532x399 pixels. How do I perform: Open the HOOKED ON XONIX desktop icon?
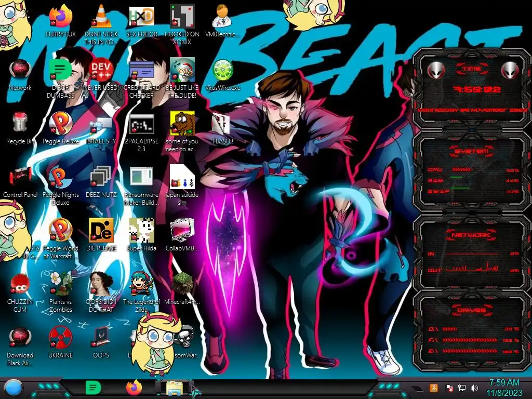tap(182, 17)
